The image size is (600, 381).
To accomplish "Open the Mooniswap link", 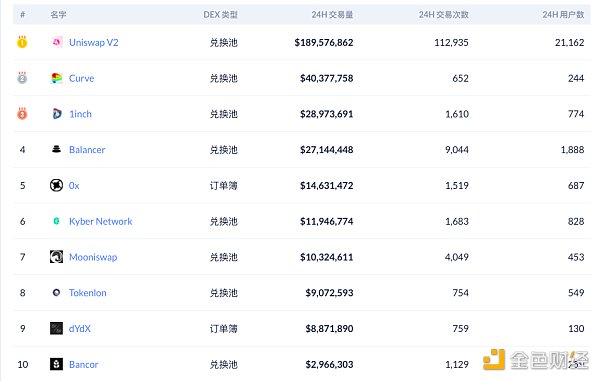I will [93, 257].
